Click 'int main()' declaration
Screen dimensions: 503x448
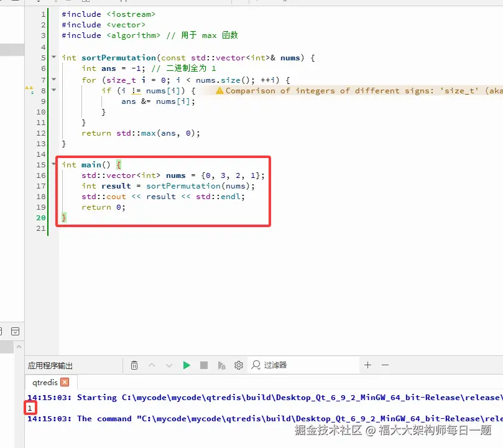[86, 165]
